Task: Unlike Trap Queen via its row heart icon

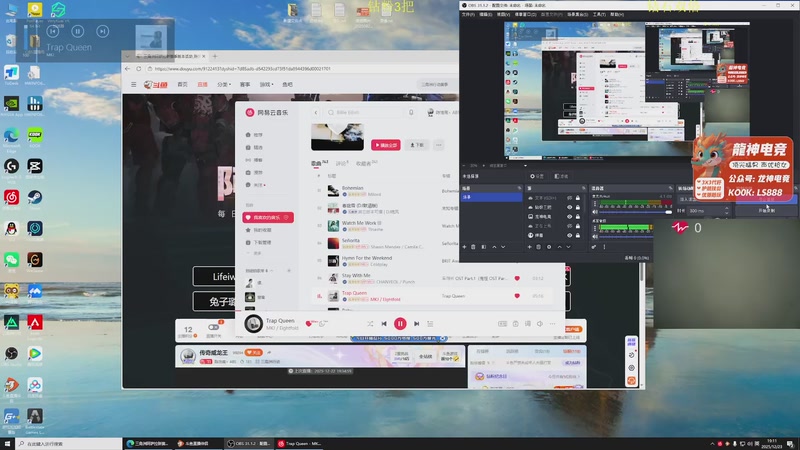Action: tap(517, 296)
